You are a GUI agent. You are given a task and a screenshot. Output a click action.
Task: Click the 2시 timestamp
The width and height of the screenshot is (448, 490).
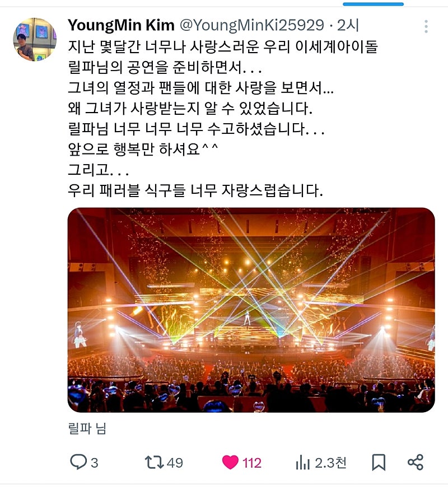pyautogui.click(x=348, y=25)
